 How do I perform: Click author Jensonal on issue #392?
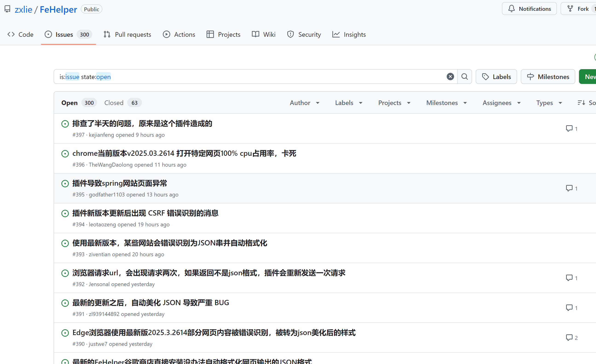[x=99, y=284]
